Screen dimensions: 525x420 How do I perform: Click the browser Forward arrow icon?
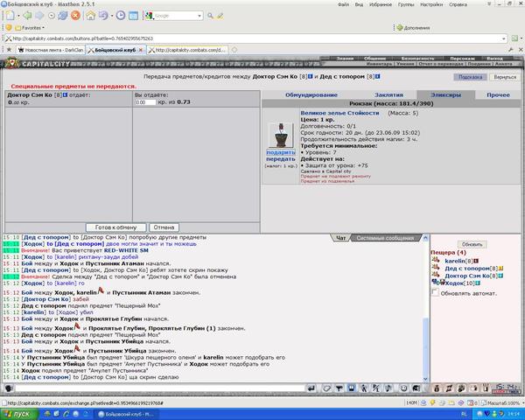tap(39, 16)
